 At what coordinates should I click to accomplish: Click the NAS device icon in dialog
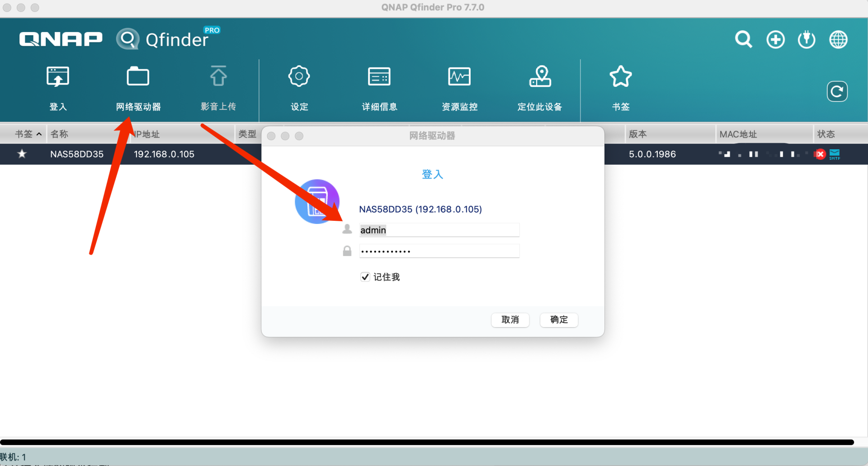[x=317, y=201]
